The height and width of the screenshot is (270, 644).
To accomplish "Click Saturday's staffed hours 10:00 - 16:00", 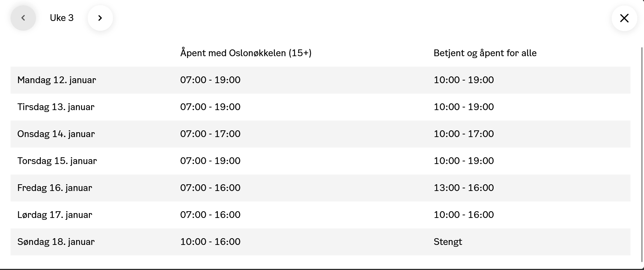I will click(464, 215).
